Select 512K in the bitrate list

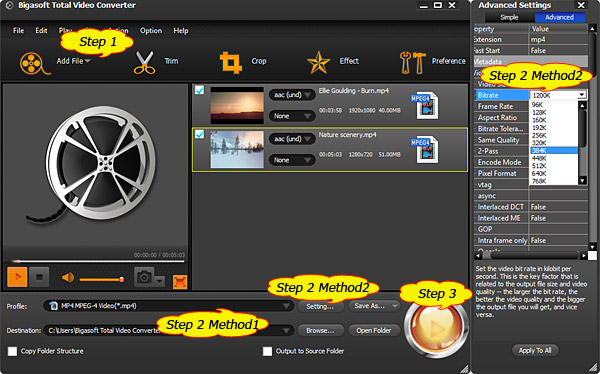[x=554, y=166]
